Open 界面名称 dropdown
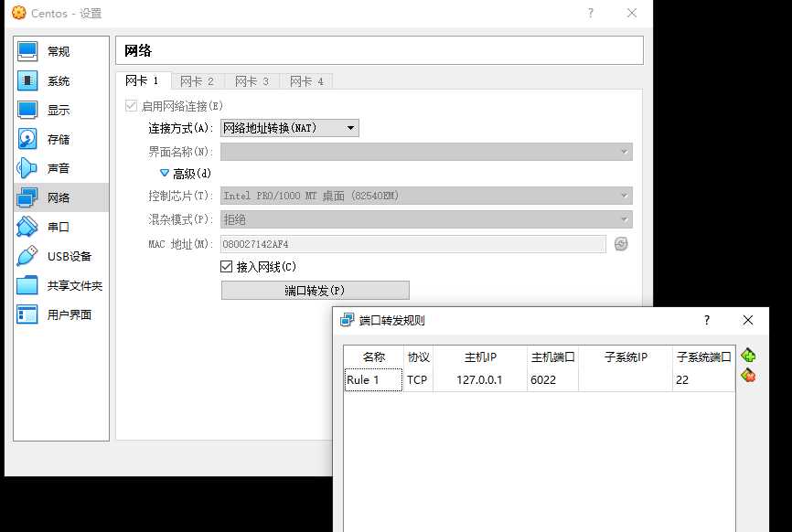 click(x=426, y=152)
